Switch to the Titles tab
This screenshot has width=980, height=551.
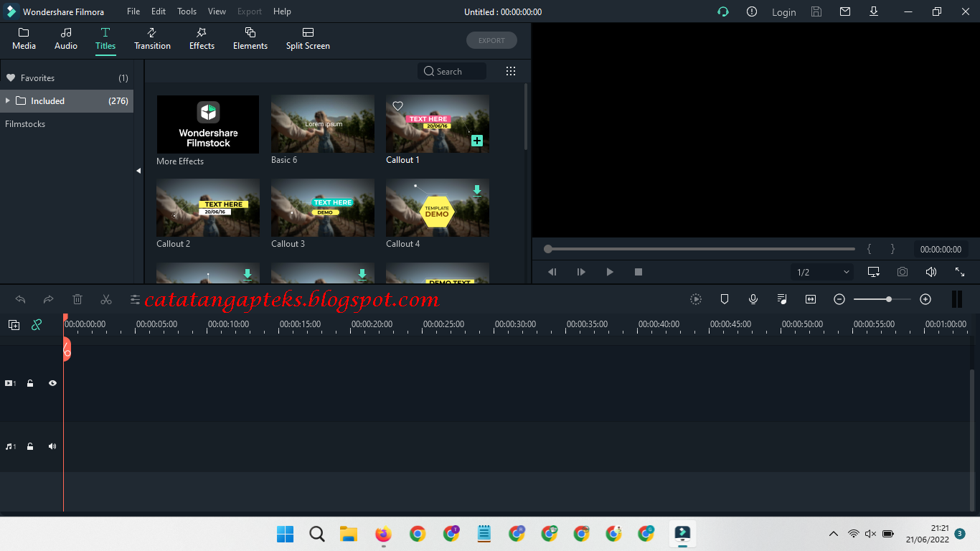[105, 39]
